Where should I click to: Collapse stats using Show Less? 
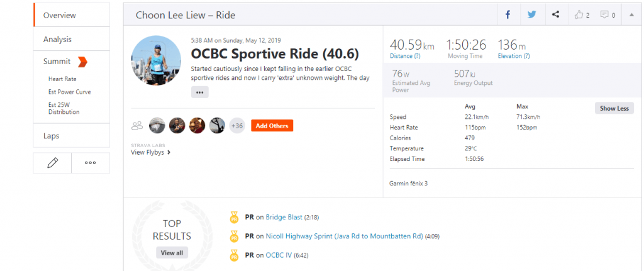(614, 108)
